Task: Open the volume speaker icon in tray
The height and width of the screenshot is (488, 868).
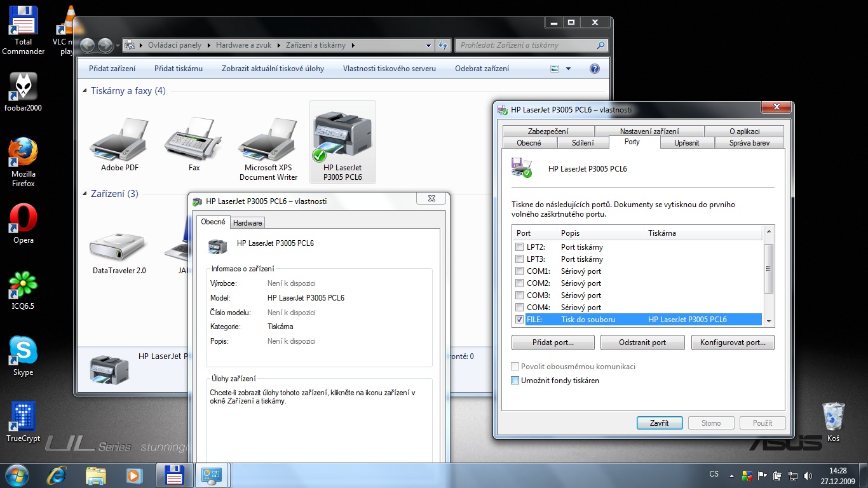Action: point(808,475)
